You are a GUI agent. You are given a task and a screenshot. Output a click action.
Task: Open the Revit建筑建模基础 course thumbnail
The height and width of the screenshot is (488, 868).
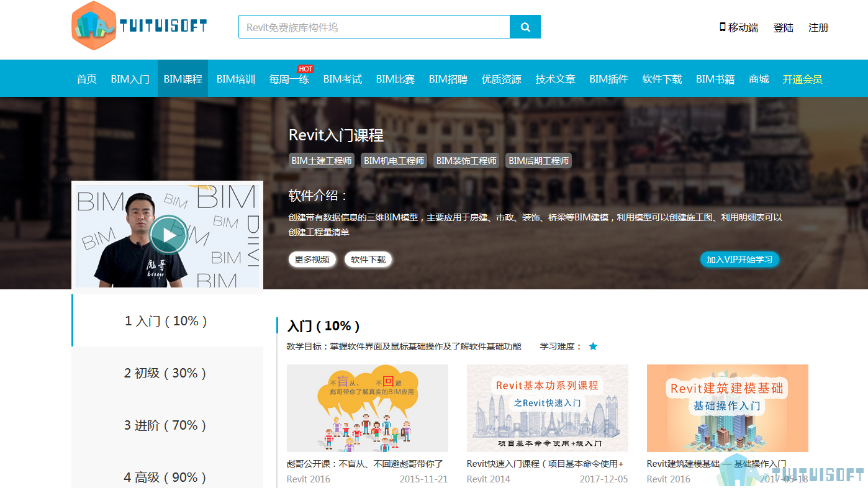pos(728,408)
